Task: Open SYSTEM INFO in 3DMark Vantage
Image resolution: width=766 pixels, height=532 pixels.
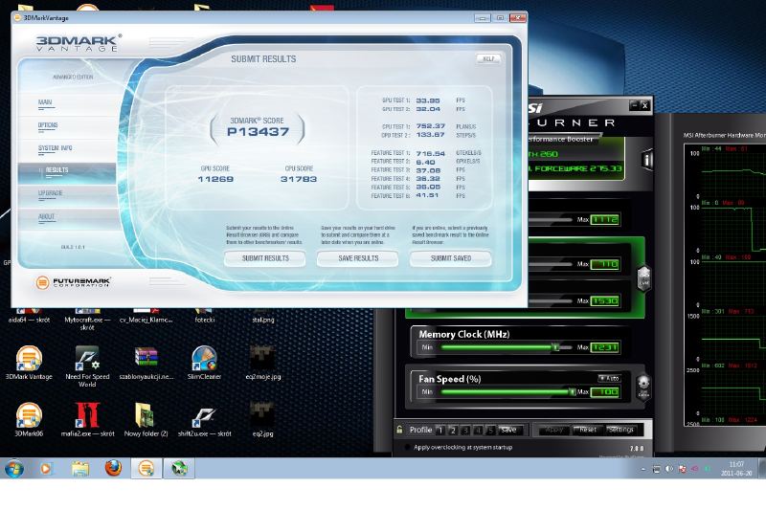Action: point(55,148)
